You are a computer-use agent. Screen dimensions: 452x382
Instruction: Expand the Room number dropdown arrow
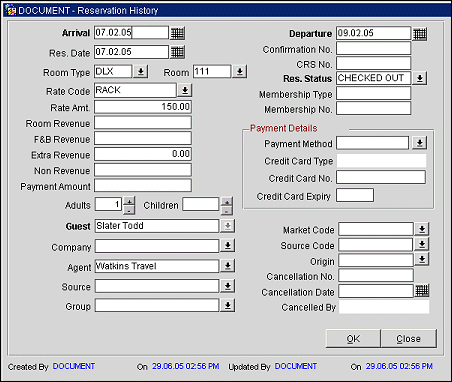[x=239, y=72]
